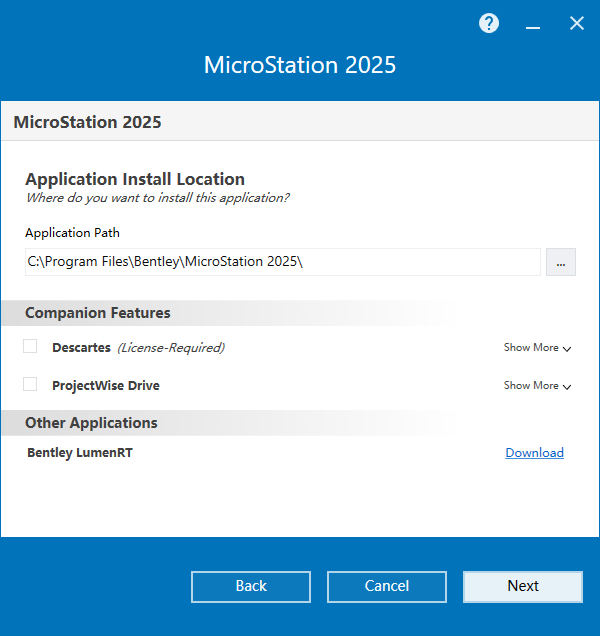Select the Descartes feature label

(81, 348)
